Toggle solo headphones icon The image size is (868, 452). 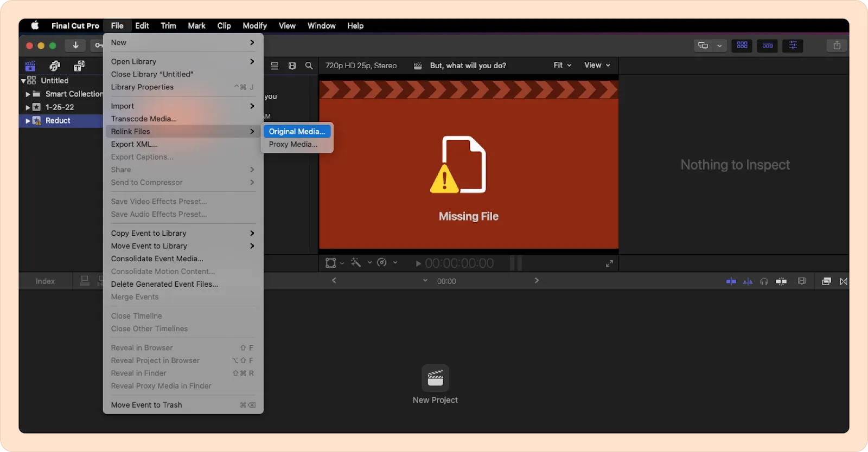(x=764, y=281)
